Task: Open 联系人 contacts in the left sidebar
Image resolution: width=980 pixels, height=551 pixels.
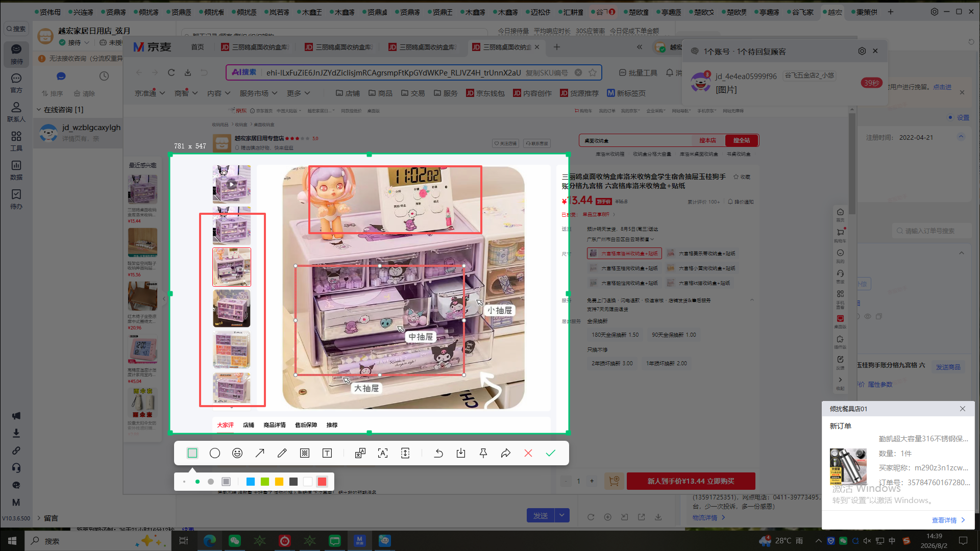Action: [x=16, y=112]
